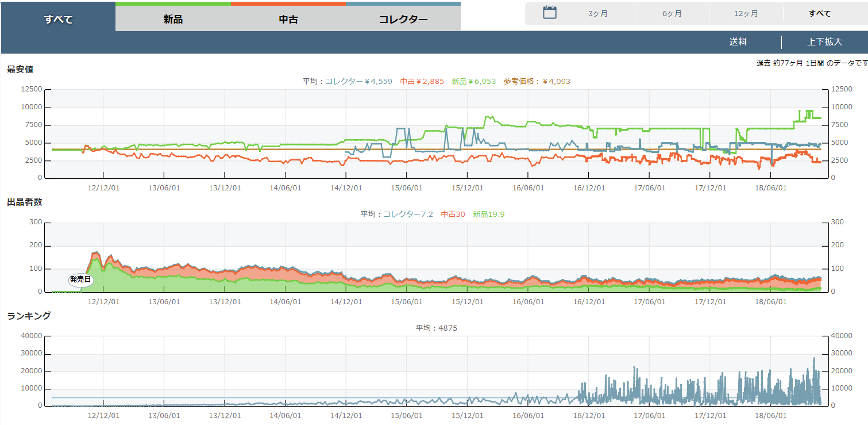Image resolution: width=868 pixels, height=425 pixels.
Task: Select the すべて time range button
Action: 819,14
